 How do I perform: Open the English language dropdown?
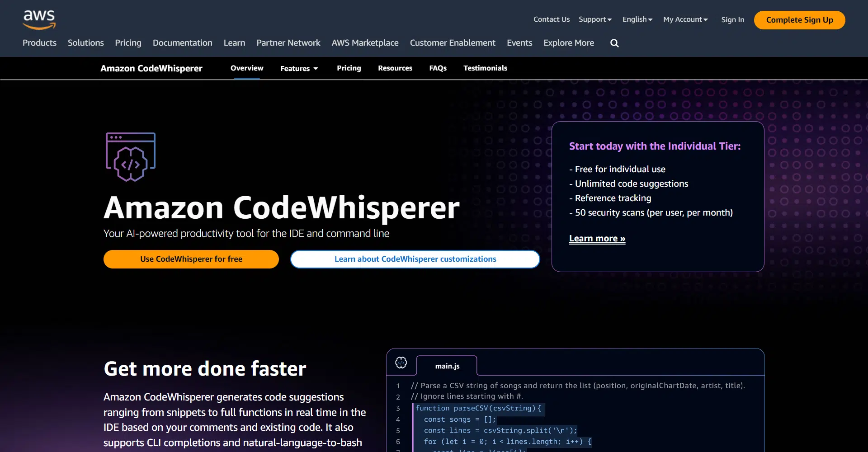click(x=637, y=19)
